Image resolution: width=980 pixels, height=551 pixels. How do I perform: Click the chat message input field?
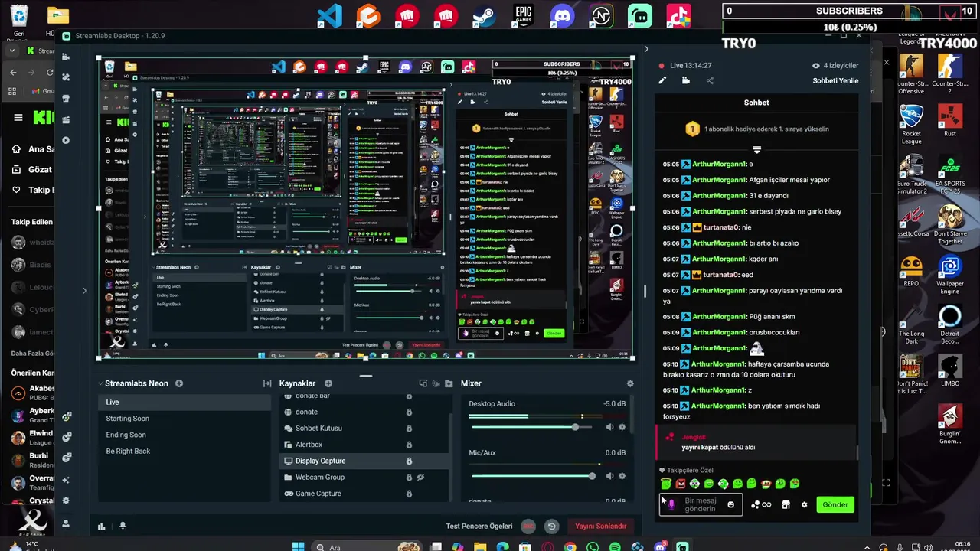[x=701, y=504]
